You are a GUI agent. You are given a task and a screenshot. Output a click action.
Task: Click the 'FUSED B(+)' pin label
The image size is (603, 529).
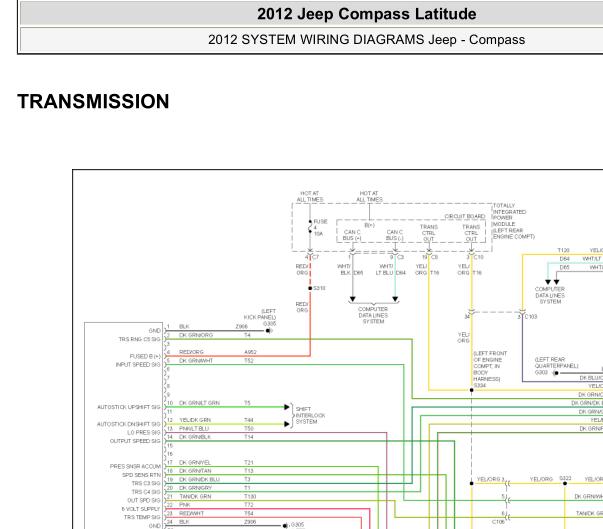click(x=145, y=356)
